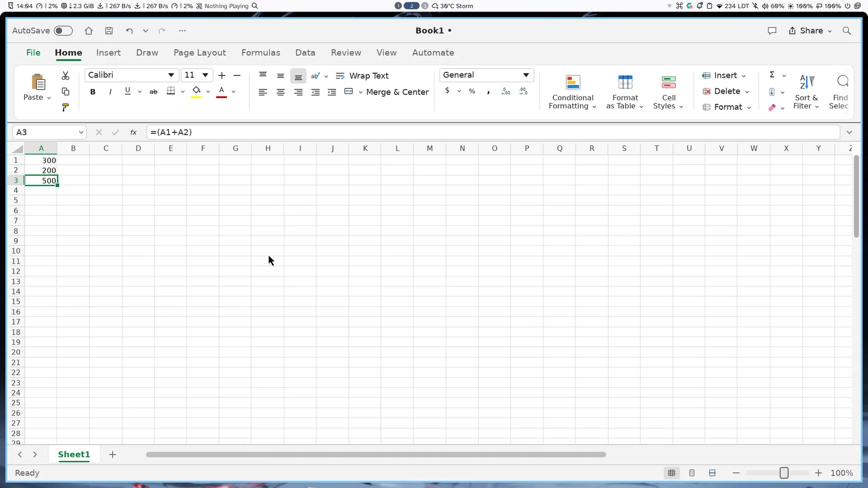This screenshot has width=868, height=488.
Task: Toggle the AutoSave switch
Action: (x=63, y=31)
